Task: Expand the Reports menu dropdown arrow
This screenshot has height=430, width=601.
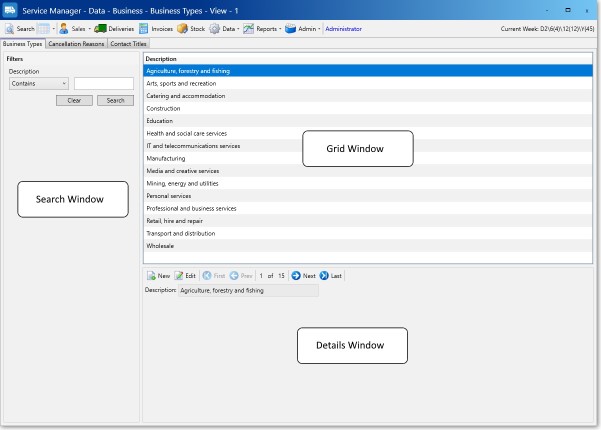Action: (280, 29)
